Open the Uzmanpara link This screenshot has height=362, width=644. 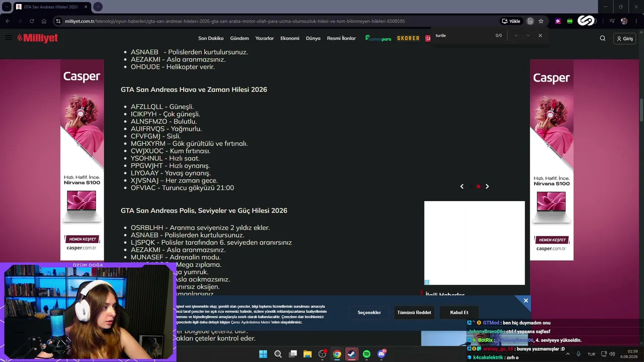[378, 38]
